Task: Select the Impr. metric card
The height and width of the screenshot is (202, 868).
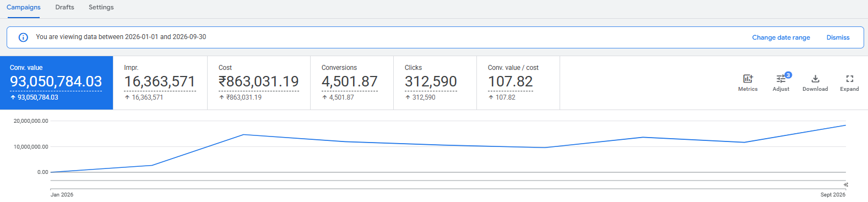Action: (x=160, y=83)
